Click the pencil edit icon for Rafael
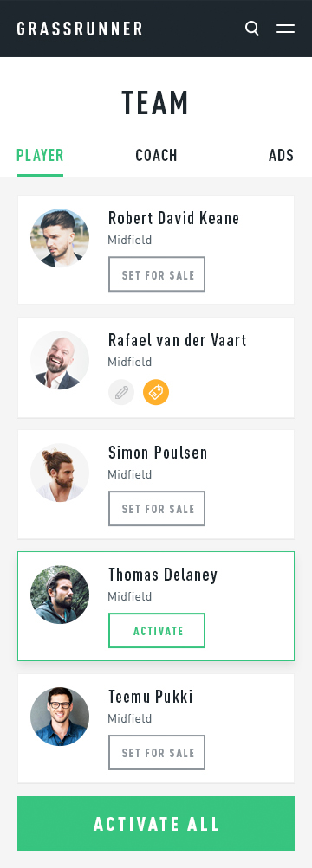The width and height of the screenshot is (312, 868). (x=121, y=393)
